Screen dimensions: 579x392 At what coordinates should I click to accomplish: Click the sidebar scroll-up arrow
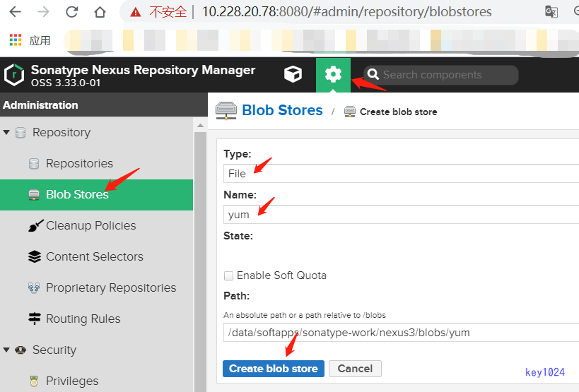coord(200,126)
